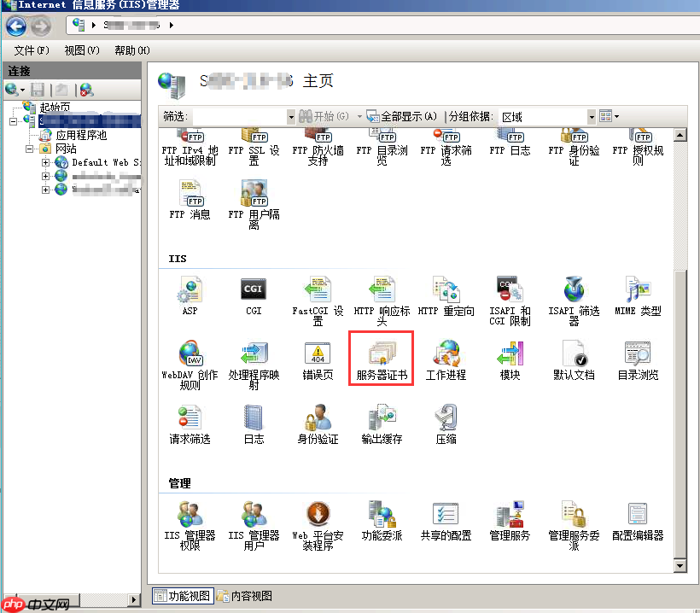Click the delete connection toolbar icon
Viewport: 700px width, 613px height.
point(86,90)
